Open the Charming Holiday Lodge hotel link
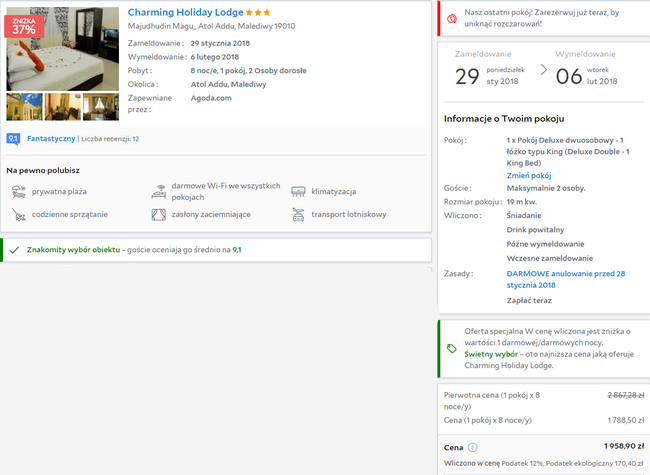The height and width of the screenshot is (475, 650). (x=185, y=12)
